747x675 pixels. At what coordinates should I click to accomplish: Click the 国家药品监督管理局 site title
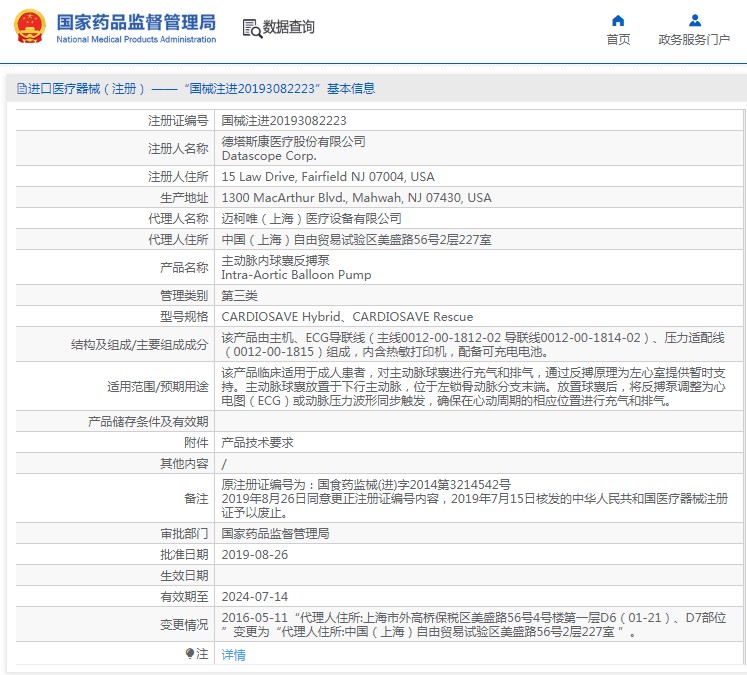click(136, 21)
